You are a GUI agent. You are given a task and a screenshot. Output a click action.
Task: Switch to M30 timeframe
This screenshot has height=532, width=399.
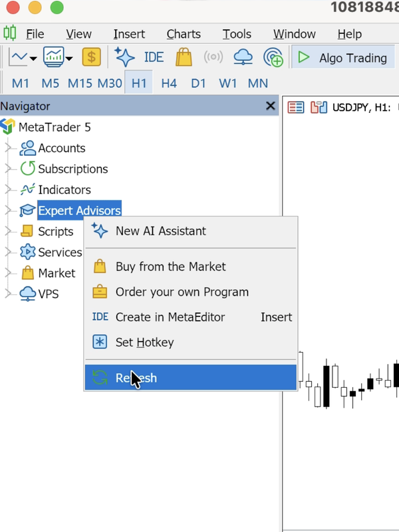(110, 83)
